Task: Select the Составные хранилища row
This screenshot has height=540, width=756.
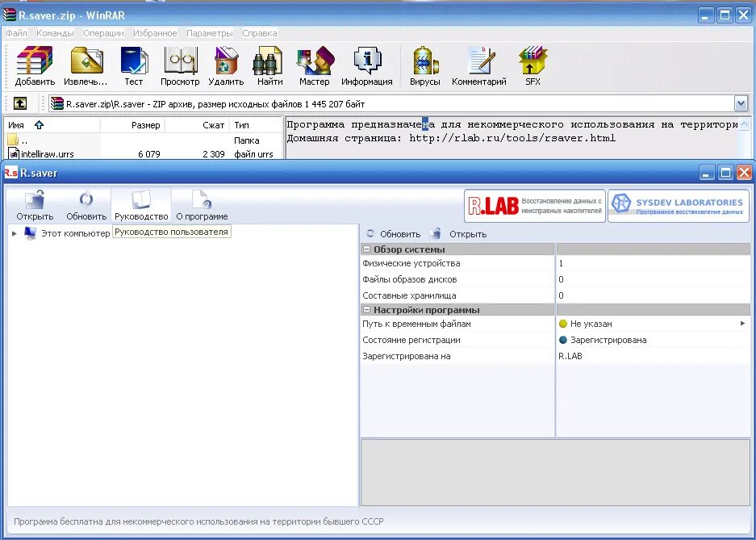Action: coord(555,295)
